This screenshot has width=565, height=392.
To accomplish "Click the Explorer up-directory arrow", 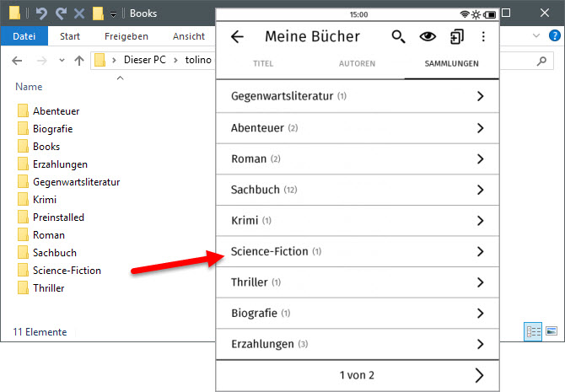I will pyautogui.click(x=78, y=61).
